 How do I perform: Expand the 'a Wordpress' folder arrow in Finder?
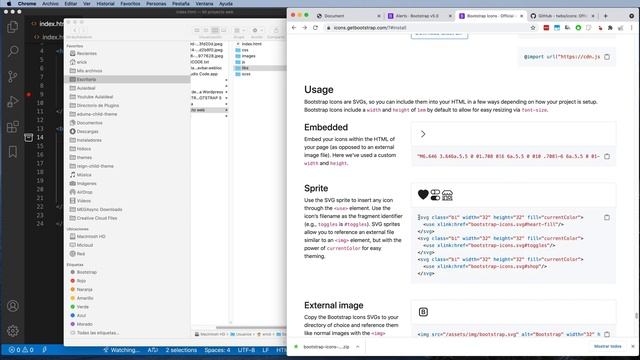coord(226,92)
